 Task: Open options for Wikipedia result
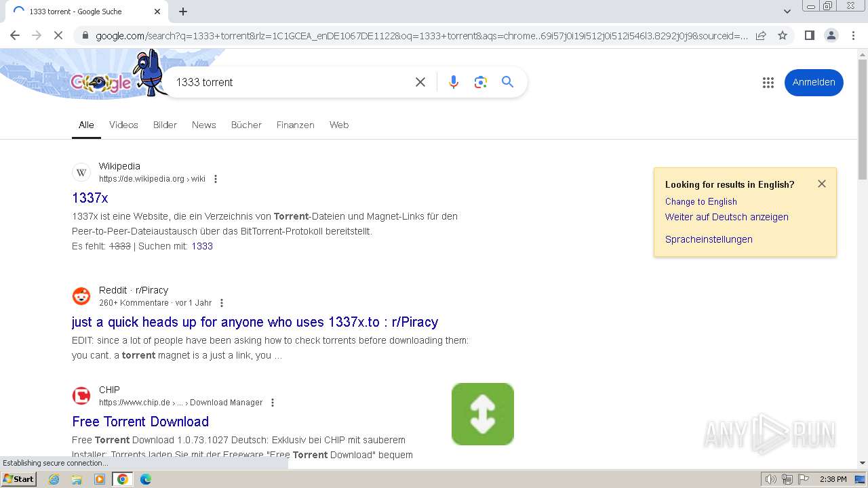[216, 179]
